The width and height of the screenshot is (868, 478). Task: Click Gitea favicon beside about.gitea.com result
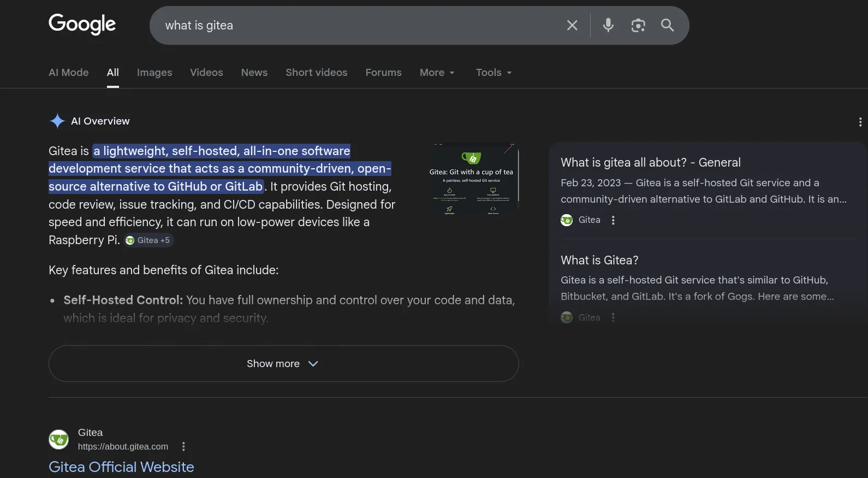pos(58,439)
